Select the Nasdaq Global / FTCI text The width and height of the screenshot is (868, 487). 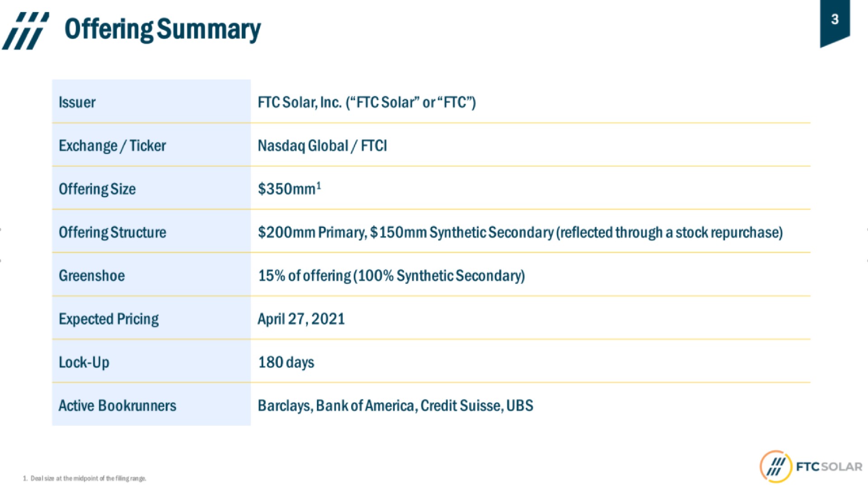click(x=322, y=146)
